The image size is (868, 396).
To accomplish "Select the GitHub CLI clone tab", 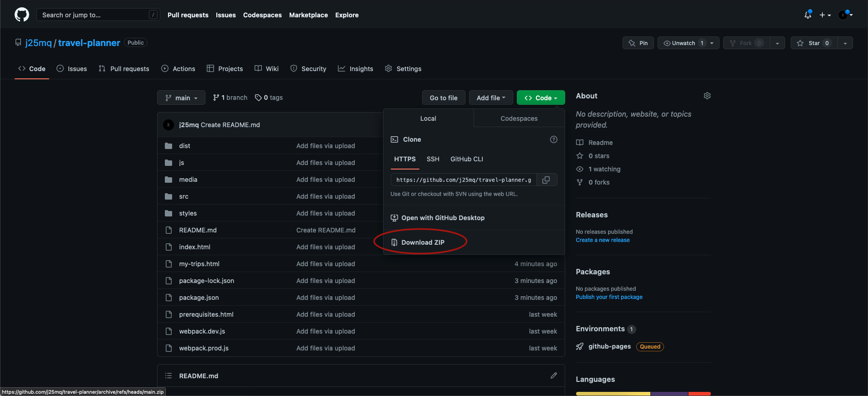I will tap(467, 159).
